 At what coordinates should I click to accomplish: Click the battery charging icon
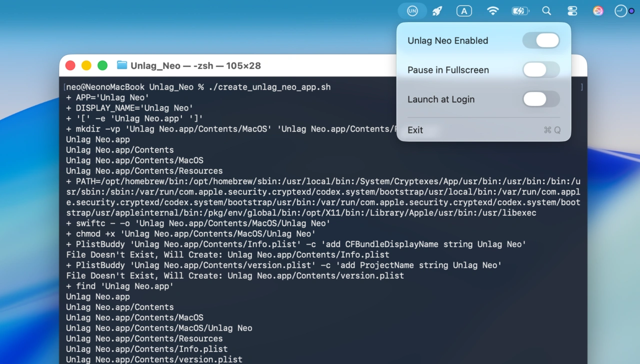pos(520,11)
